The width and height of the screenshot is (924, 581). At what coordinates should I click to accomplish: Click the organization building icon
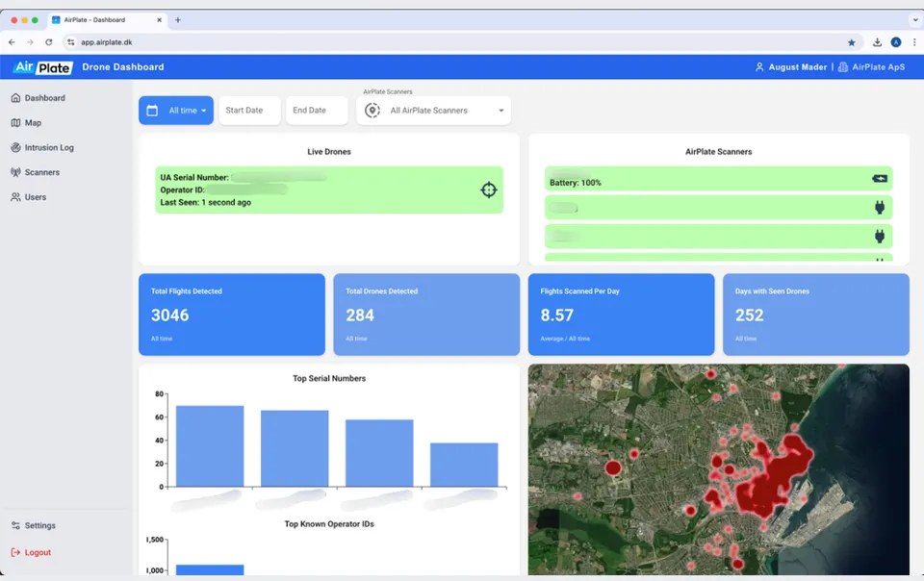(843, 67)
